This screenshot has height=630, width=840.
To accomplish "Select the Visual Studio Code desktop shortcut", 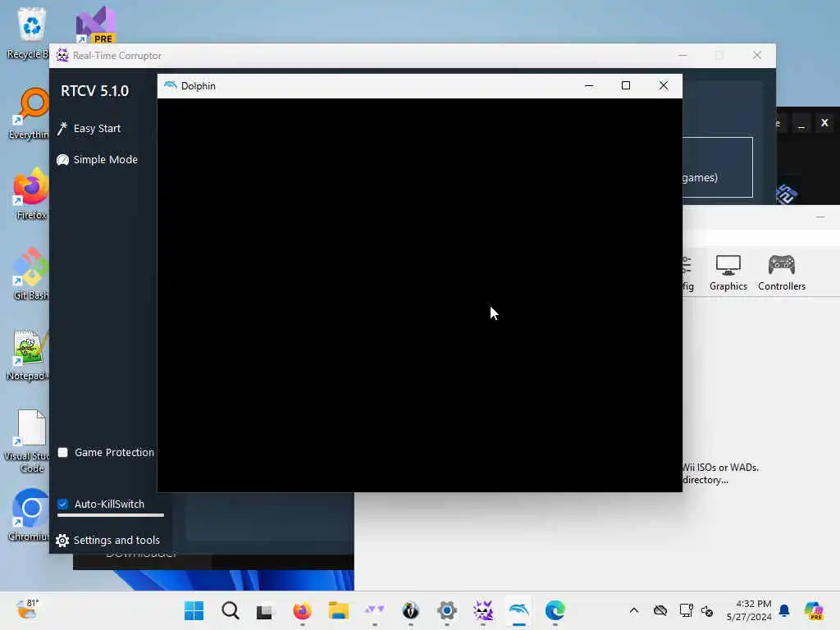I will (27, 441).
